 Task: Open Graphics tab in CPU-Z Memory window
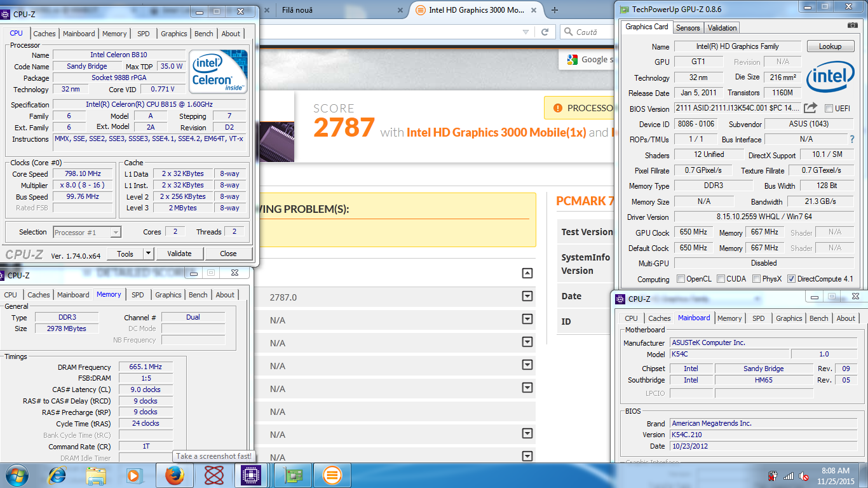tap(168, 295)
